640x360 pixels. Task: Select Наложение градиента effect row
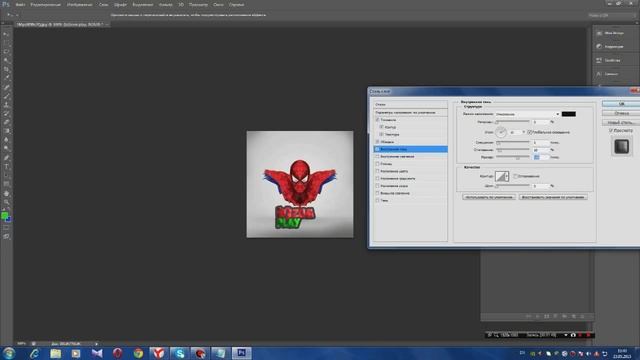click(410, 178)
